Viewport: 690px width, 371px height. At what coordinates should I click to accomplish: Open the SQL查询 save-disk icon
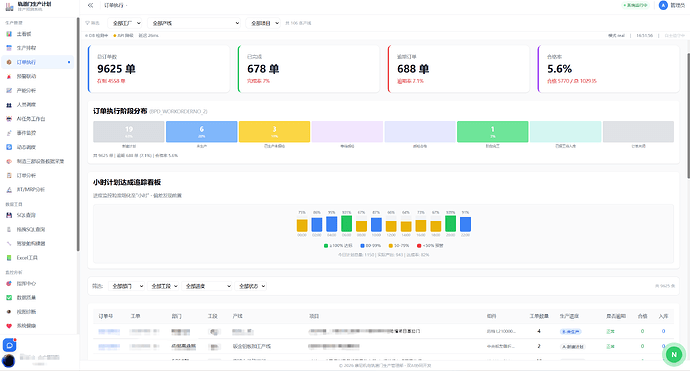click(x=9, y=215)
